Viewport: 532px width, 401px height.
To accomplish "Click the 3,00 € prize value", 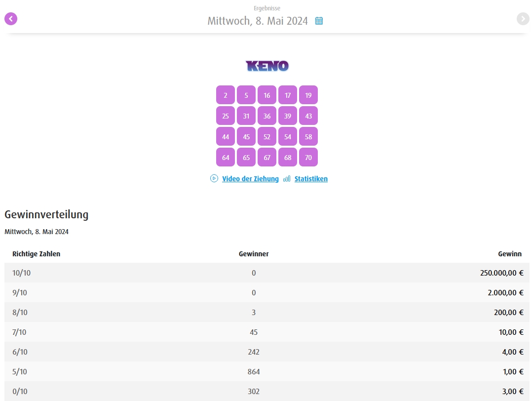I will 513,392.
